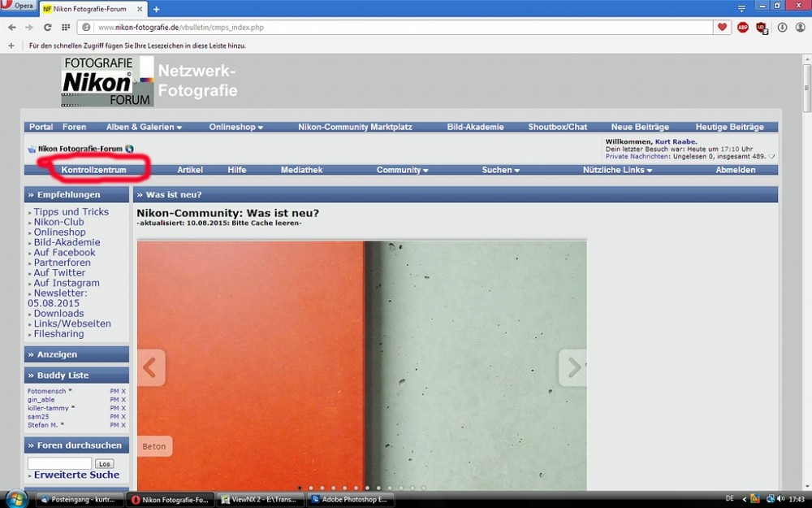This screenshot has width=812, height=508.
Task: Open the Filesharing link
Action: point(58,334)
